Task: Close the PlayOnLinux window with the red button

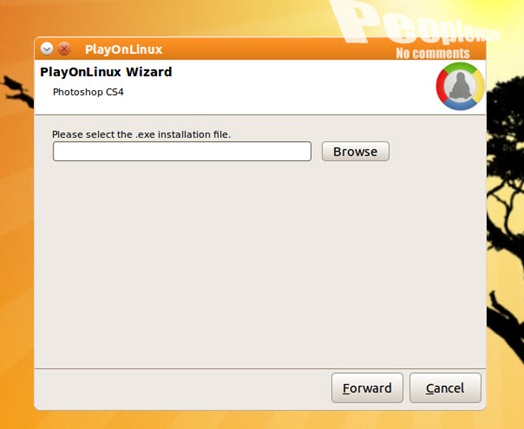Action: pos(64,49)
